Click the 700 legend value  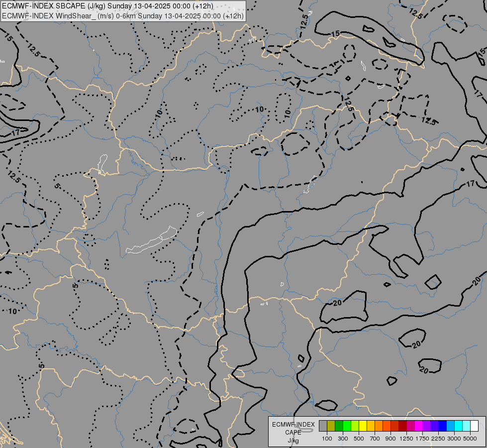375,439
